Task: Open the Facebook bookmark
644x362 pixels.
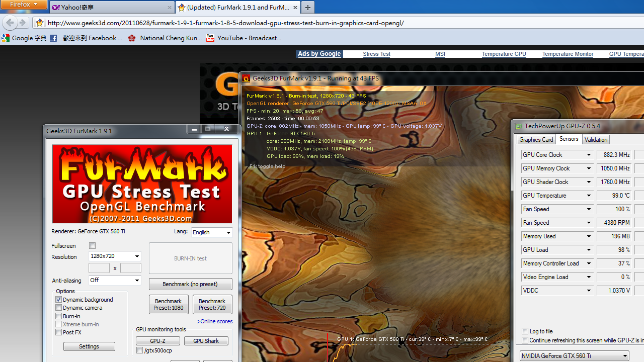Action: pos(86,38)
